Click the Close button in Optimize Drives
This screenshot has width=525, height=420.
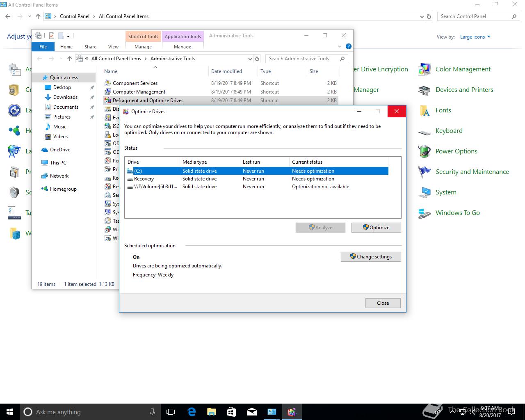pos(383,303)
